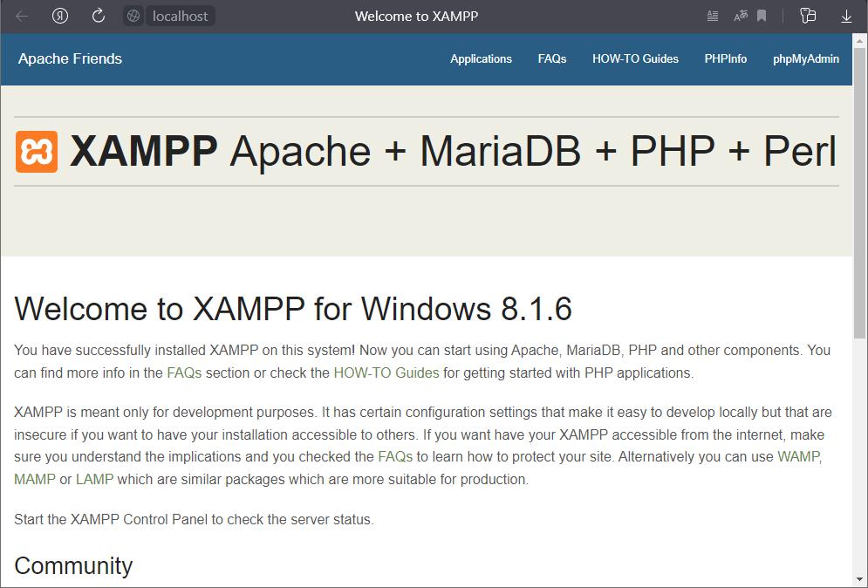This screenshot has height=588, width=868.
Task: Translate the page using the translate icon
Action: tap(741, 16)
